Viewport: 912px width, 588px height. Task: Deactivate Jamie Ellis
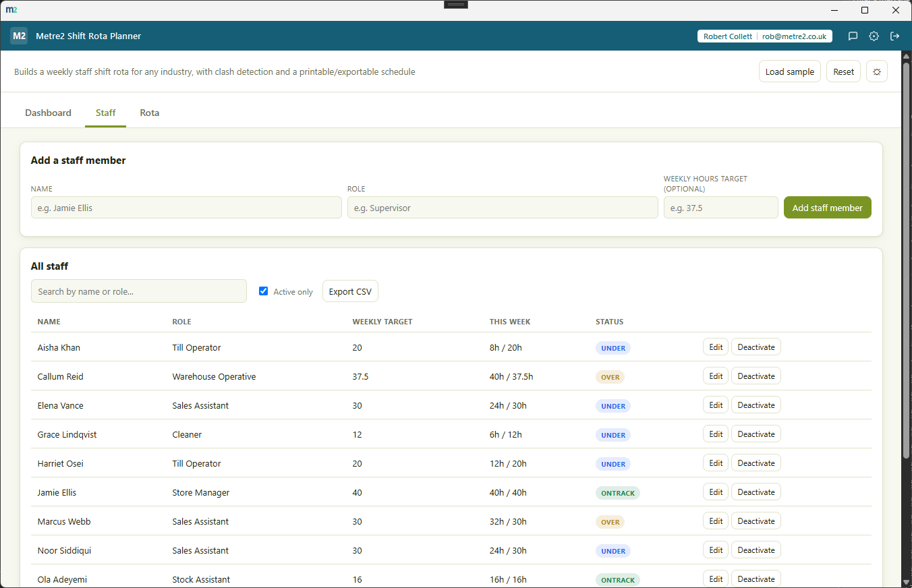pyautogui.click(x=756, y=492)
